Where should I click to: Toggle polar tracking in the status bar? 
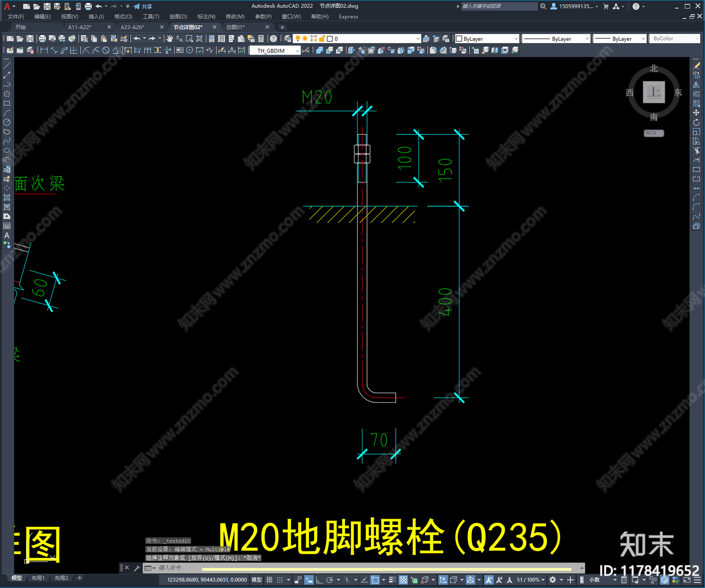coord(330,580)
